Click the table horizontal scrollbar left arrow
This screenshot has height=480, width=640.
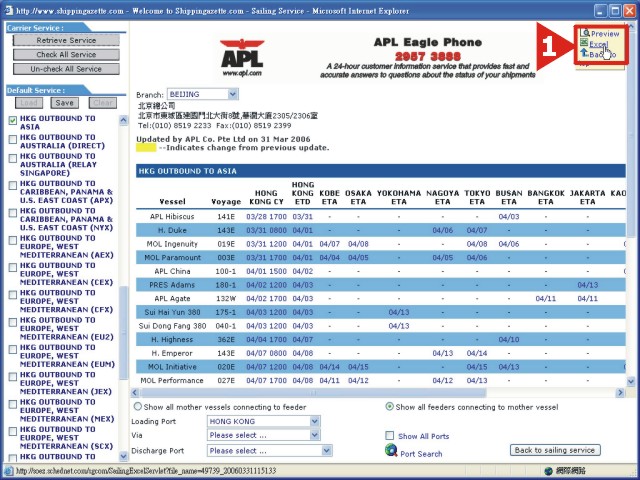[135, 393]
